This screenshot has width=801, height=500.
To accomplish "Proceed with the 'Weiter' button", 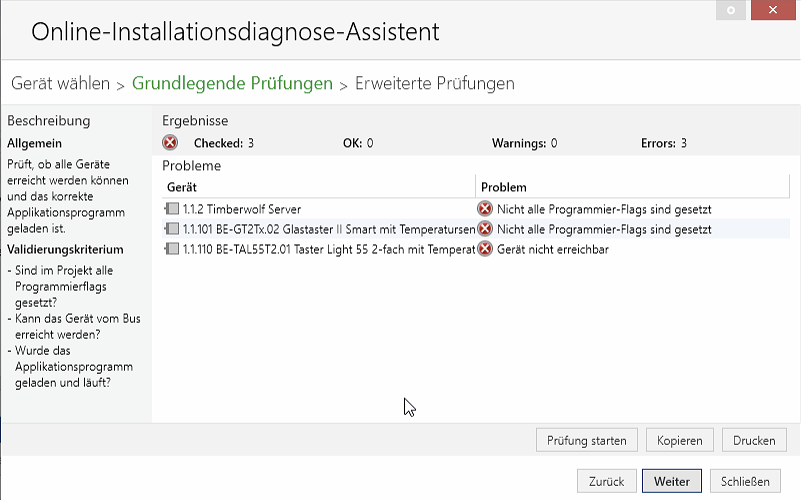I will point(672,481).
